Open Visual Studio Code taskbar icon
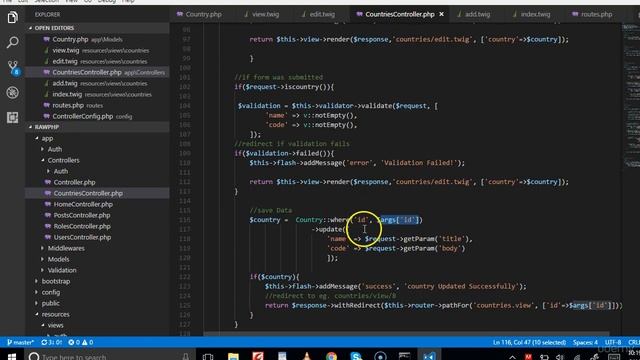 (429, 356)
